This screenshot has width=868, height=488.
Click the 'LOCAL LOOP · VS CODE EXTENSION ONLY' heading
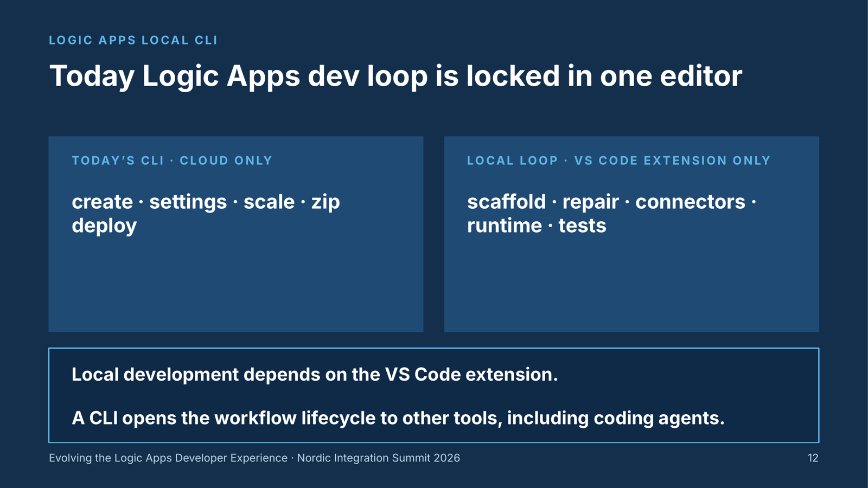[618, 160]
